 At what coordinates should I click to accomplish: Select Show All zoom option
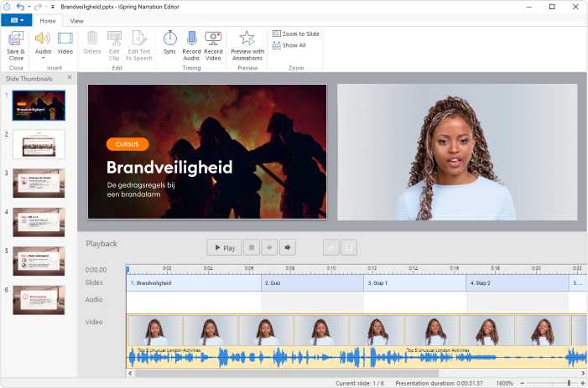289,45
